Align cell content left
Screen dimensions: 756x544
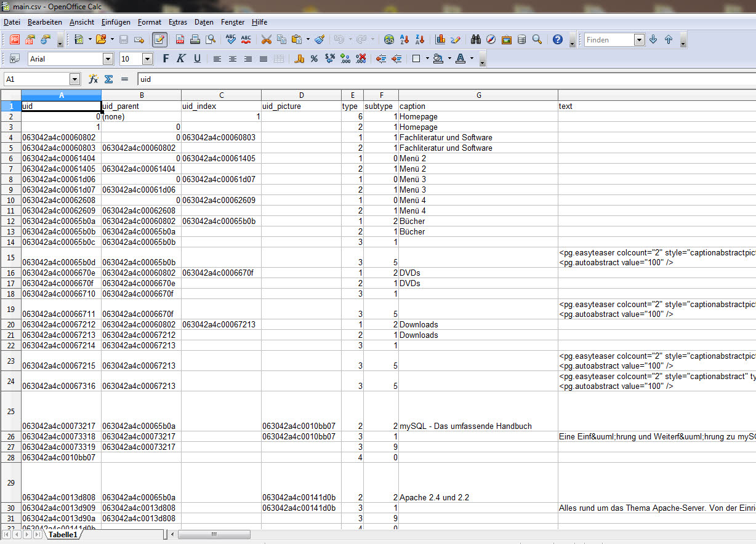click(x=217, y=58)
